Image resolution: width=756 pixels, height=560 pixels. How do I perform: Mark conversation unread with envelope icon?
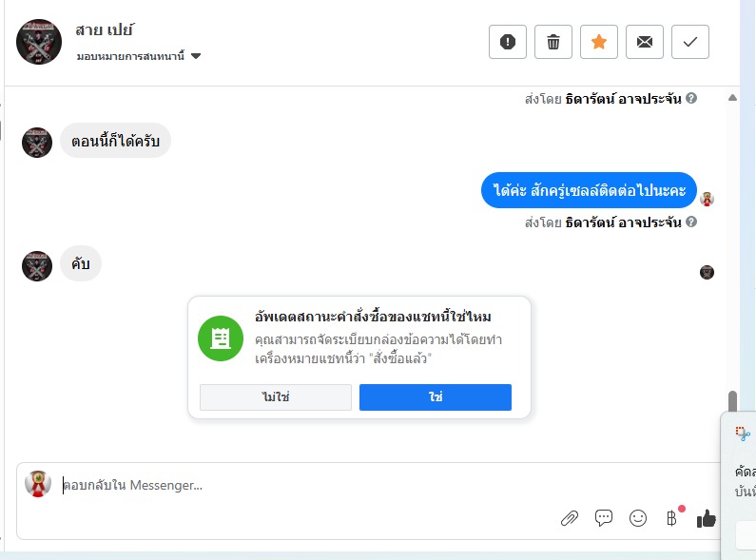[645, 42]
